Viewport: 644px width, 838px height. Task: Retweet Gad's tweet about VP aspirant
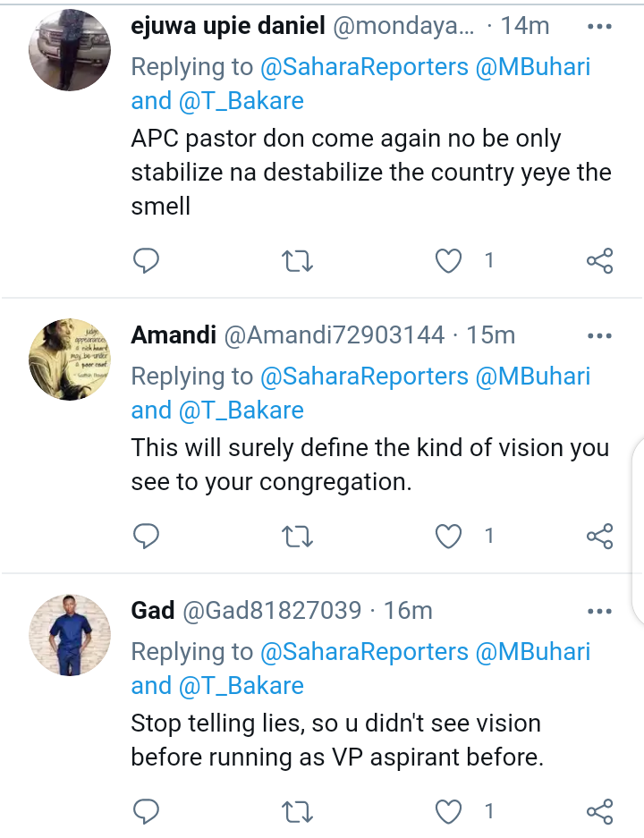(x=297, y=812)
